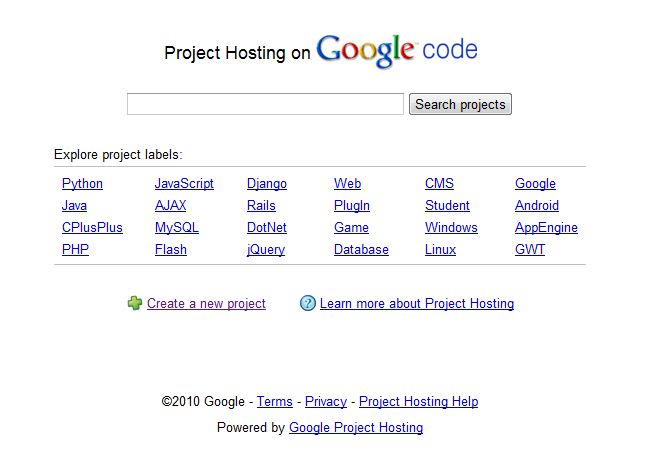
Task: Open the AppEngine label link
Action: click(546, 228)
